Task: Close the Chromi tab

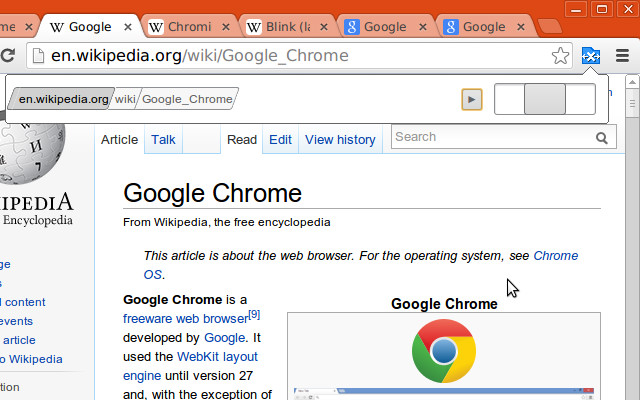Action: click(x=226, y=27)
